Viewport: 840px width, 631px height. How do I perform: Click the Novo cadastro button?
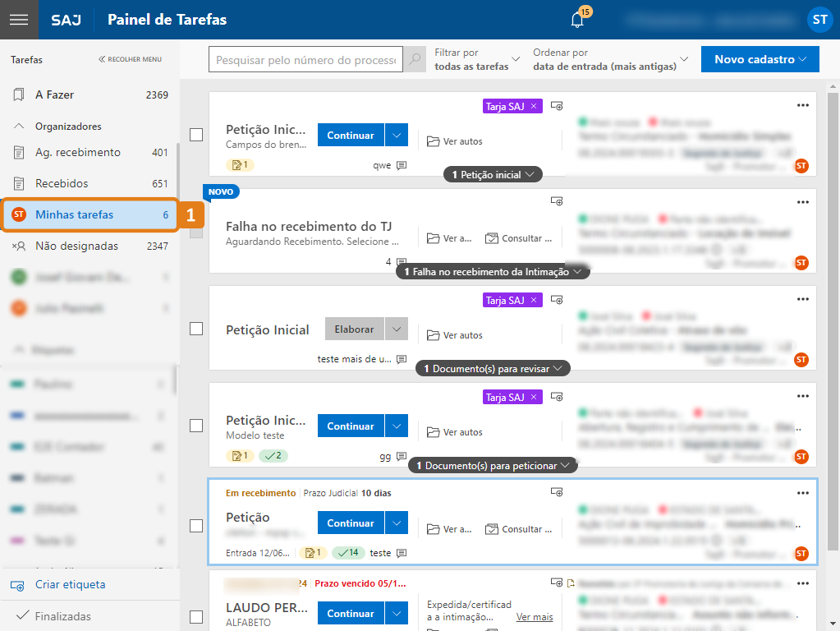tap(760, 59)
